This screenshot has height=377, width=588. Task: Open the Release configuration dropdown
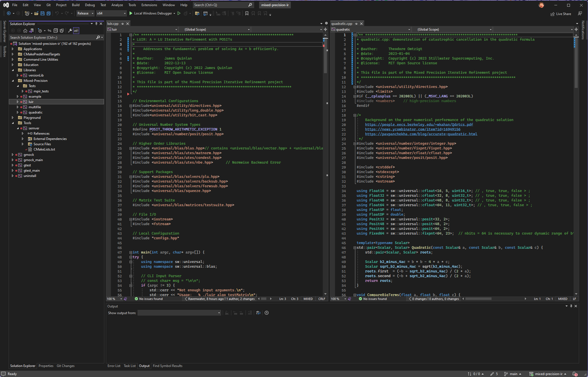(85, 13)
